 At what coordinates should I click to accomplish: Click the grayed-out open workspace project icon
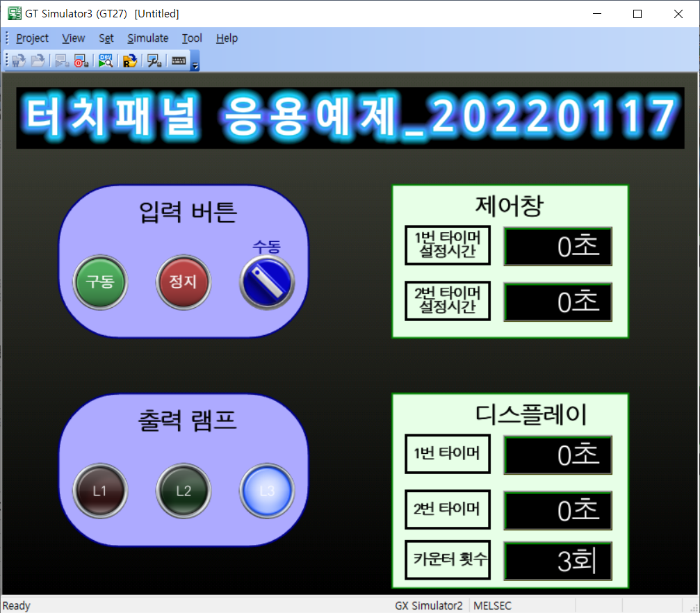[x=19, y=60]
